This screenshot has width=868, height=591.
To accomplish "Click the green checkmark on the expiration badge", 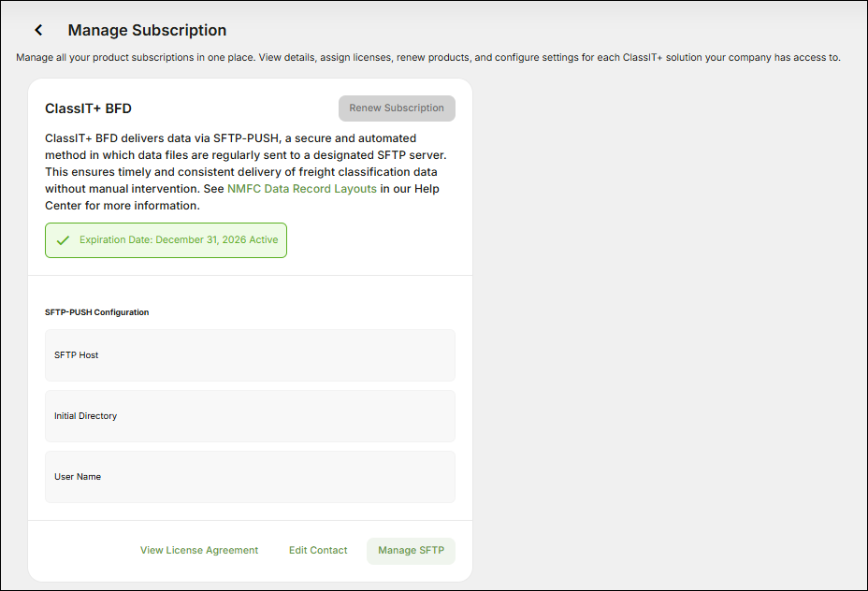I will click(x=62, y=240).
